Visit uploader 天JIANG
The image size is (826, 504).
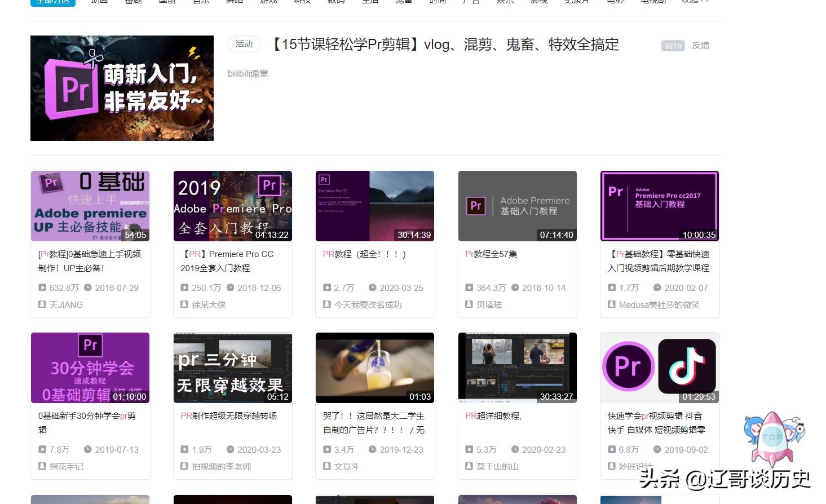(66, 304)
